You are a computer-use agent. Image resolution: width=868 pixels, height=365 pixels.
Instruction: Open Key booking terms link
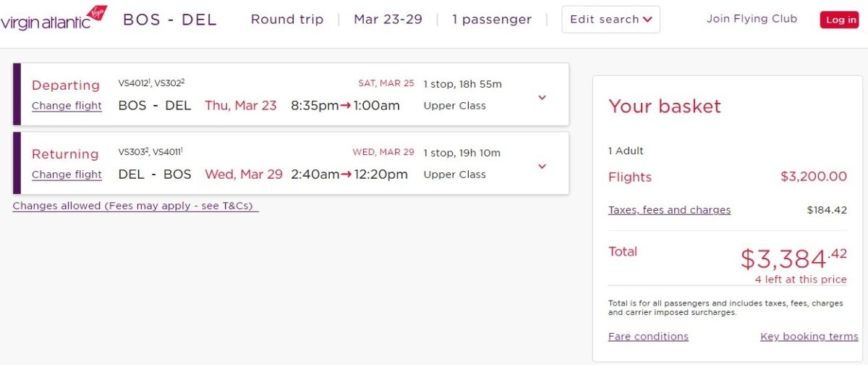[809, 336]
